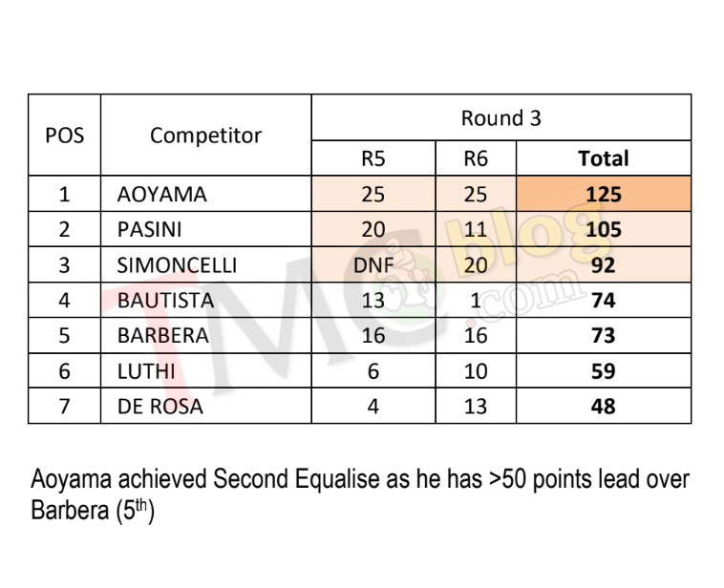Image resolution: width=724 pixels, height=588 pixels.
Task: Select the DNF cell for SIMONCELLI
Action: coord(373,265)
